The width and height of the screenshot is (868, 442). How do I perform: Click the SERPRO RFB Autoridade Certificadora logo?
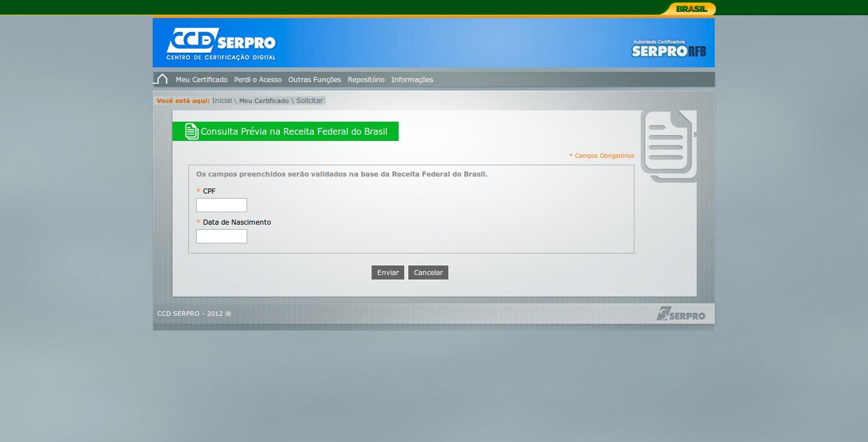[668, 49]
